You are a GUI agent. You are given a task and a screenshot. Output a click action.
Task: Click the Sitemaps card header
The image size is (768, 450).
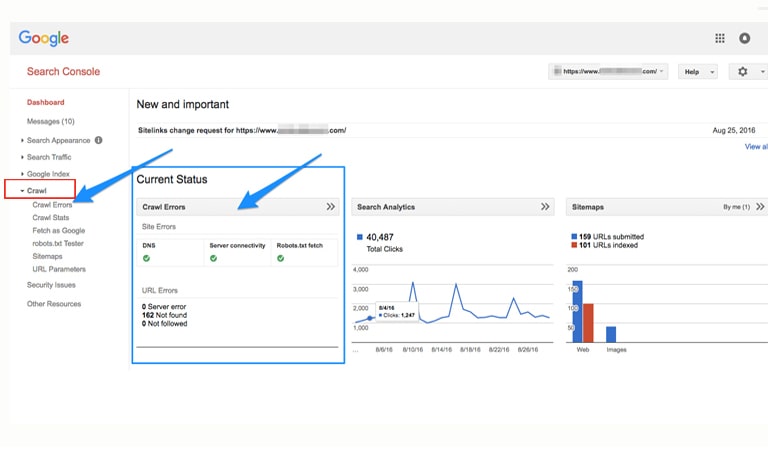tap(667, 207)
